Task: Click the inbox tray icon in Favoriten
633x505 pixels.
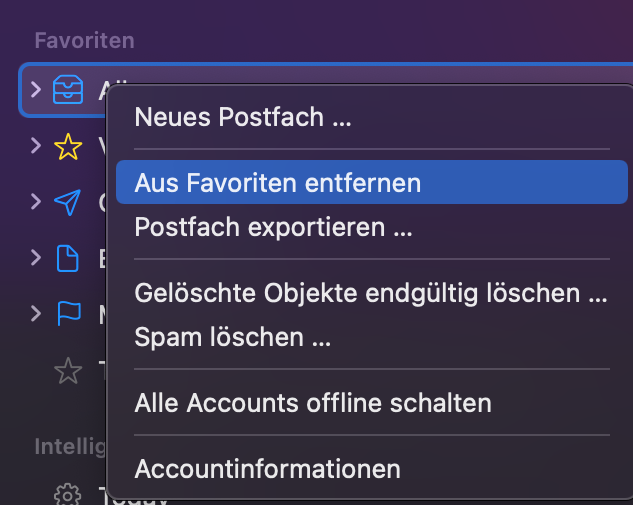Action: pyautogui.click(x=68, y=91)
